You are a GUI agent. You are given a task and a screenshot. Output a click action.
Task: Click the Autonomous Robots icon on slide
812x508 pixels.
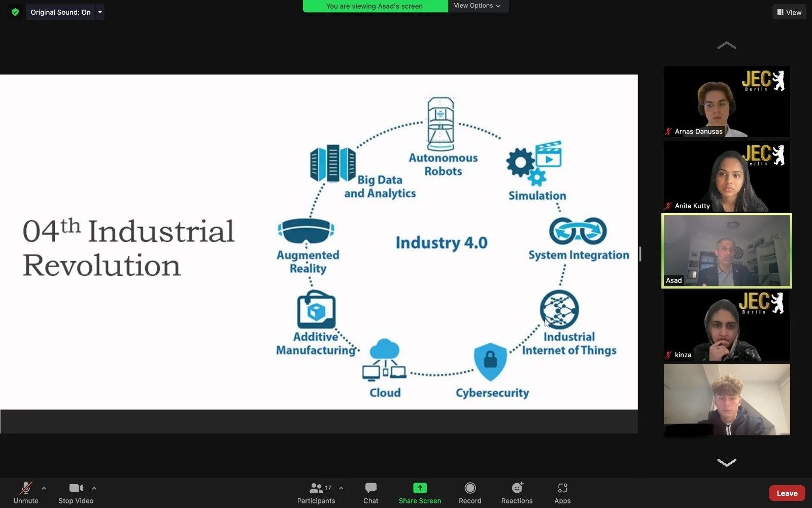coord(441,123)
